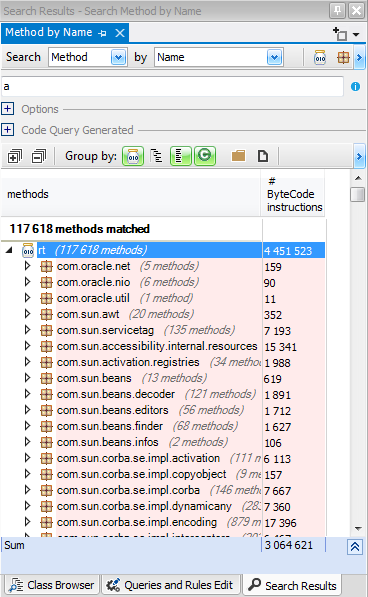Click the jar icon in search toolbar
Screen dimensions: 368x597
click(x=320, y=57)
